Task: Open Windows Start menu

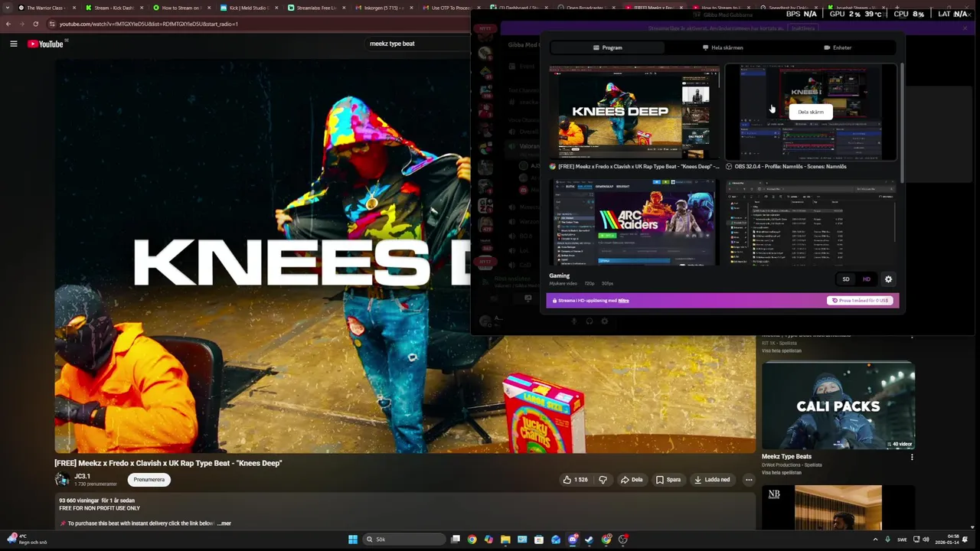Action: tap(353, 540)
